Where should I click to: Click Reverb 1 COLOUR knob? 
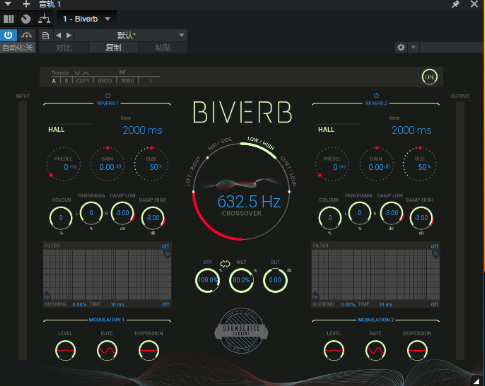click(x=61, y=218)
